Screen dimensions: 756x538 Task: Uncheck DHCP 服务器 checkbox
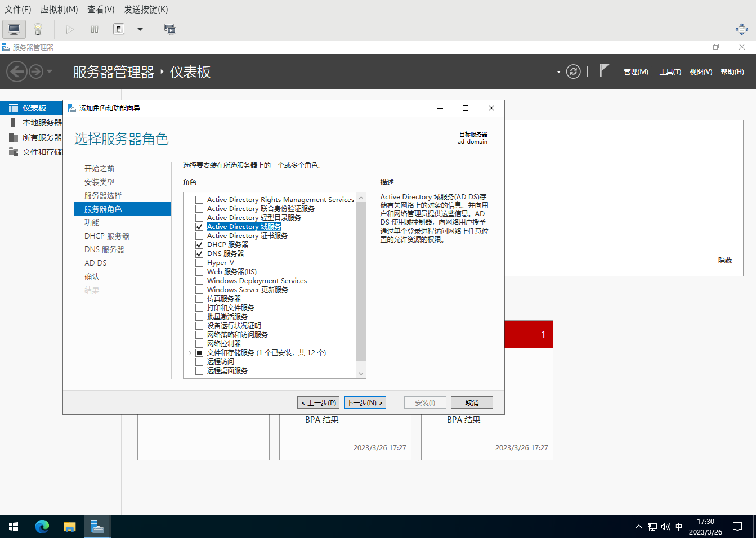coord(199,245)
